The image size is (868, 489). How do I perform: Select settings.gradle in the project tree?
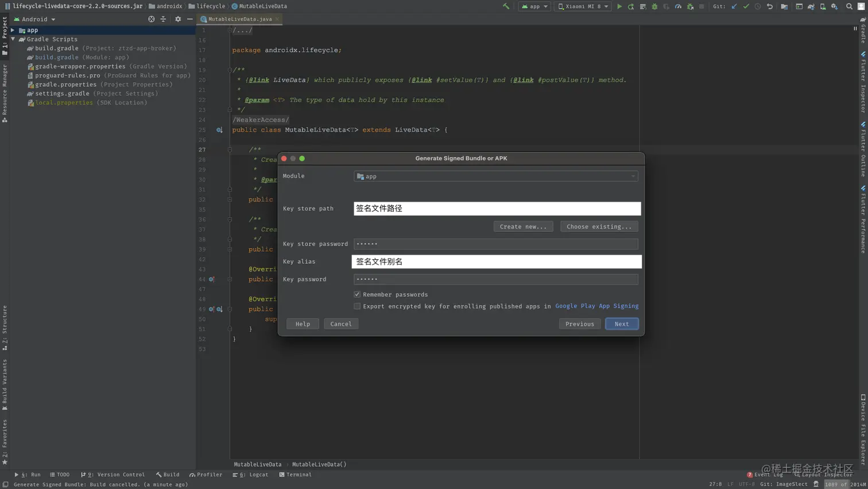[92, 94]
